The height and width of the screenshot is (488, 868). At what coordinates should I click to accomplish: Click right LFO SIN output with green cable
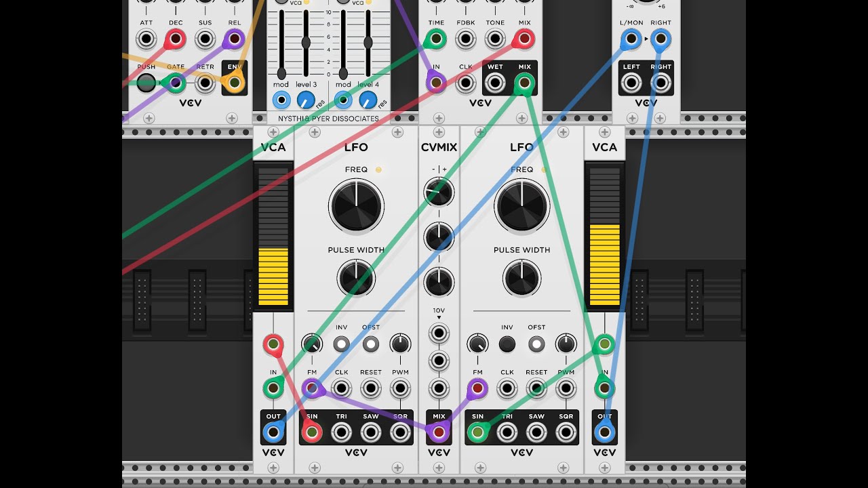coord(477,432)
